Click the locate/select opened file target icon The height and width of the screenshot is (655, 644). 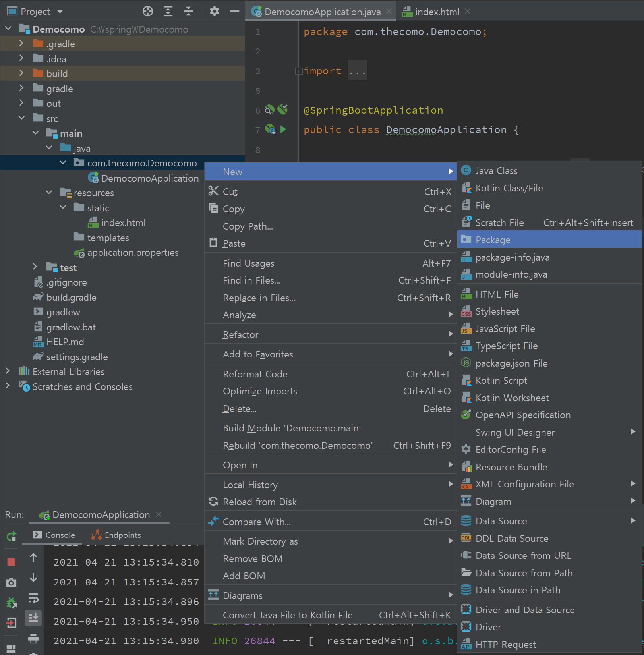point(148,11)
